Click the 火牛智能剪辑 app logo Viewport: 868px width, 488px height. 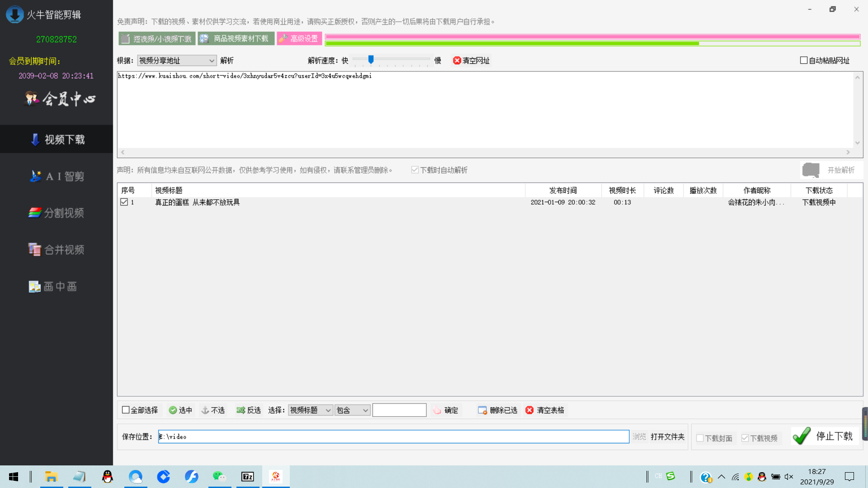pyautogui.click(x=15, y=14)
